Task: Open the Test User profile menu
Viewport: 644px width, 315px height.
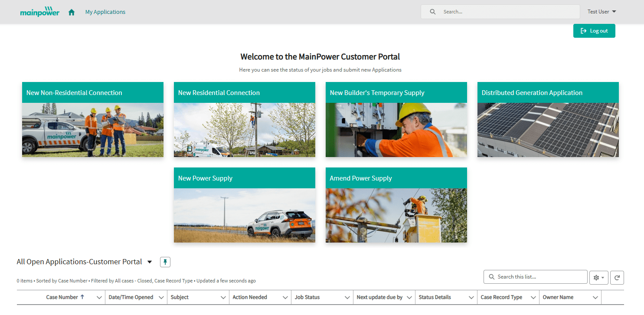Action: (602, 12)
